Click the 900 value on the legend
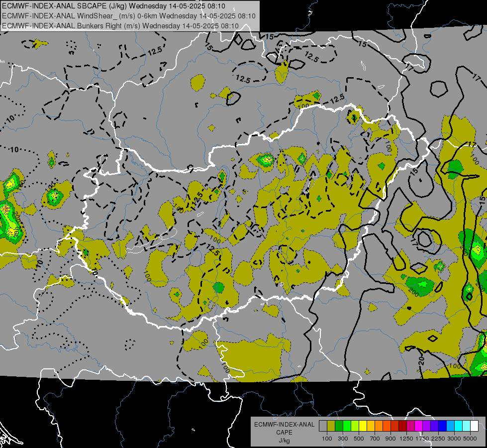 point(390,439)
